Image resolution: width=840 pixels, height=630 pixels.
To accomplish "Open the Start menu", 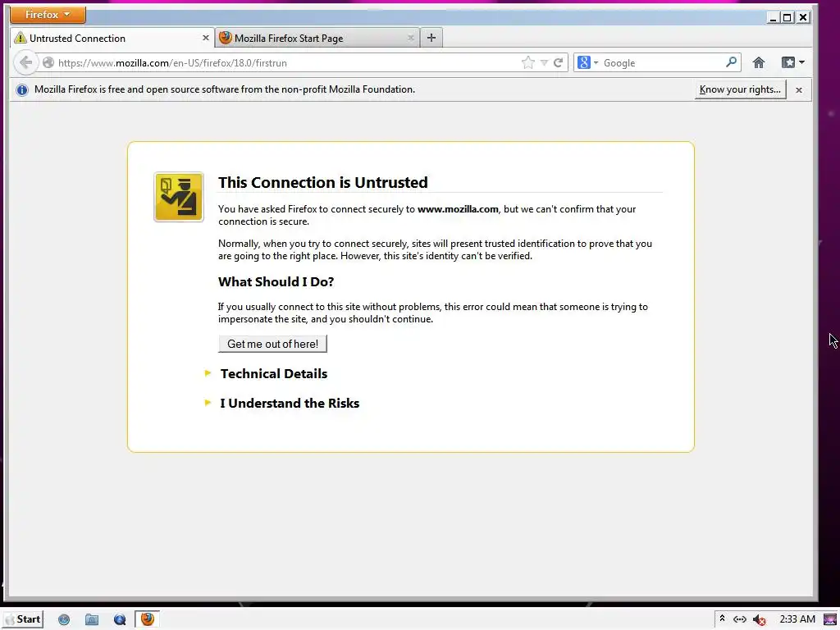I will 23,619.
